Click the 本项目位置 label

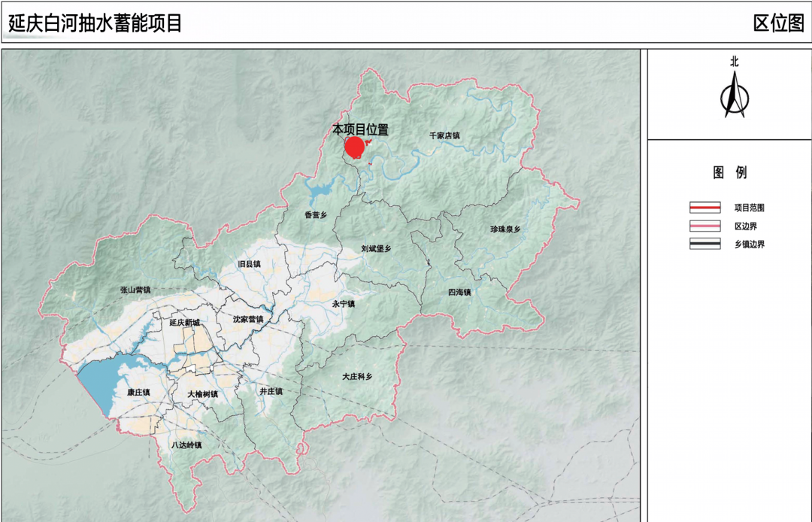(x=360, y=129)
